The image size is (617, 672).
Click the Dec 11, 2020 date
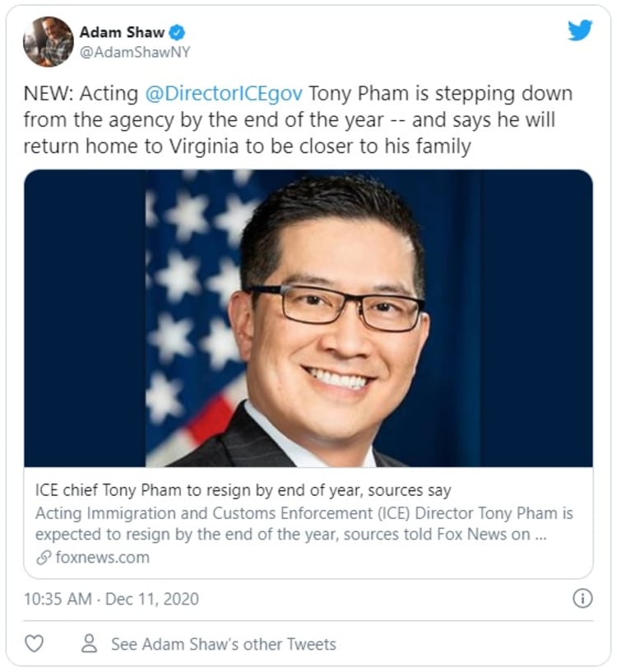152,599
